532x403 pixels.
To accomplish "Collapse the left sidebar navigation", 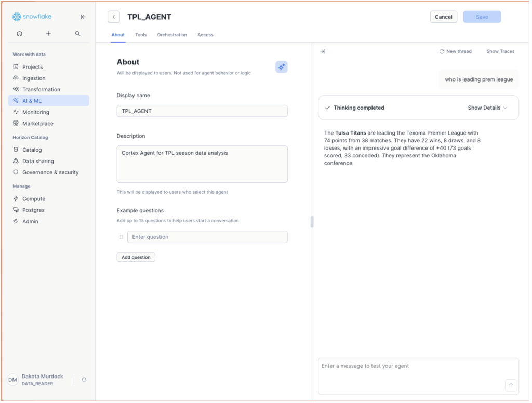I will pos(83,17).
